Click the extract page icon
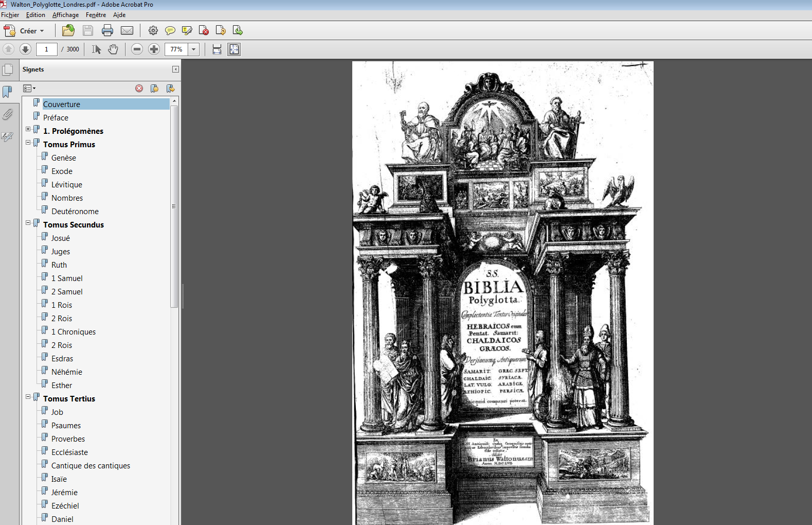 click(221, 30)
